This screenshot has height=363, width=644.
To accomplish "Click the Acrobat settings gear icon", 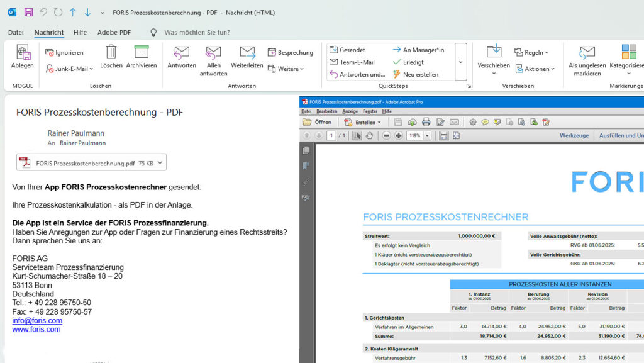I will tap(473, 122).
